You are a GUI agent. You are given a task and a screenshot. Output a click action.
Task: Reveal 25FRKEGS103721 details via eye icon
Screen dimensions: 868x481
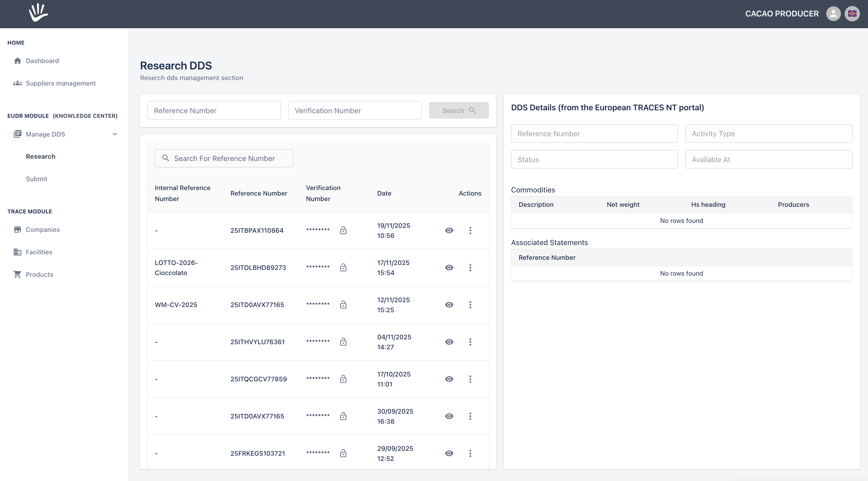pyautogui.click(x=449, y=453)
